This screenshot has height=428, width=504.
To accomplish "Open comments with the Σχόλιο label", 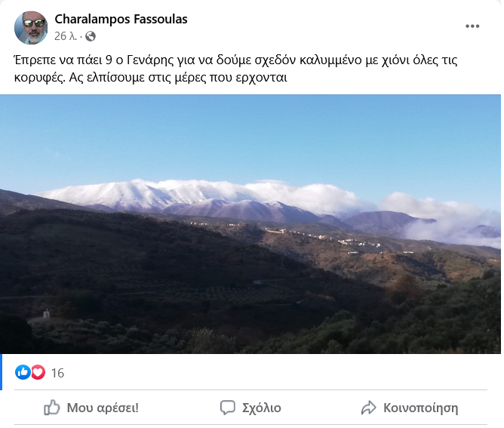I will click(x=261, y=408).
